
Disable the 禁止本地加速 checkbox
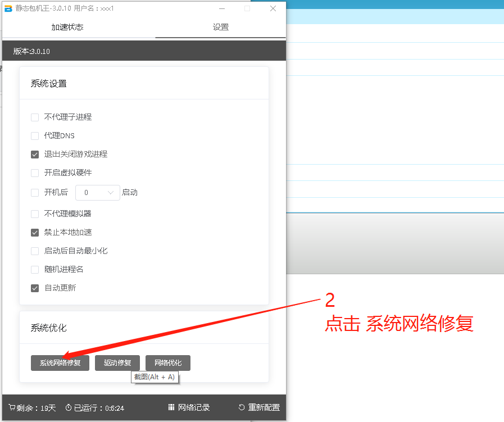click(x=35, y=233)
